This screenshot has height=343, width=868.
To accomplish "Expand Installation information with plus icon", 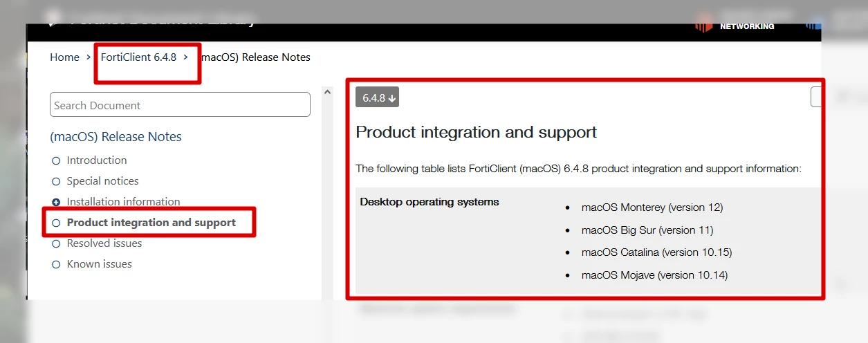I will (56, 202).
